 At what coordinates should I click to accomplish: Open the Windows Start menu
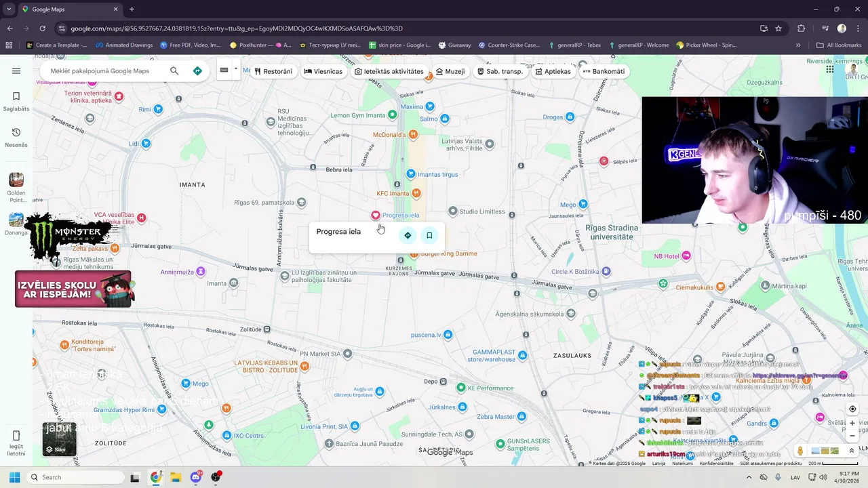(14, 477)
